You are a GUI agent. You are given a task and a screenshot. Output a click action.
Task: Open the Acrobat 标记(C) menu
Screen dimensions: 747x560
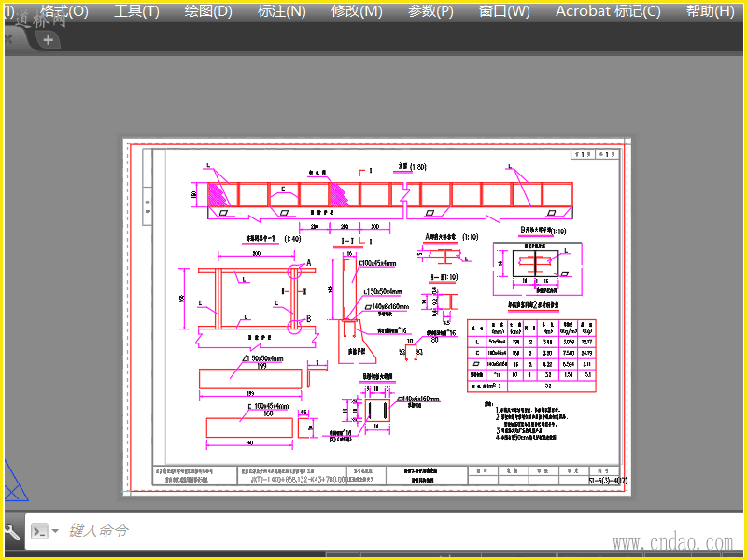(x=609, y=10)
